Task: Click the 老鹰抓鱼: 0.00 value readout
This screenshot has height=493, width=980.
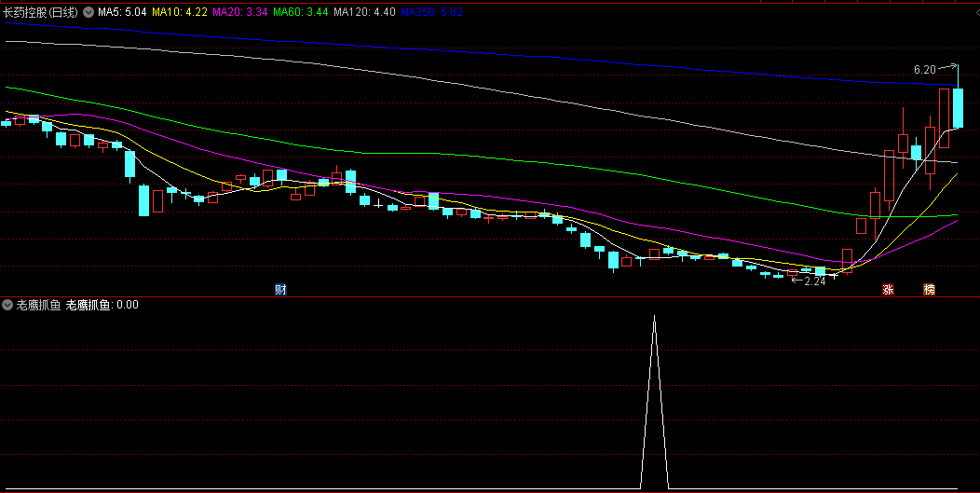Action: pos(102,305)
